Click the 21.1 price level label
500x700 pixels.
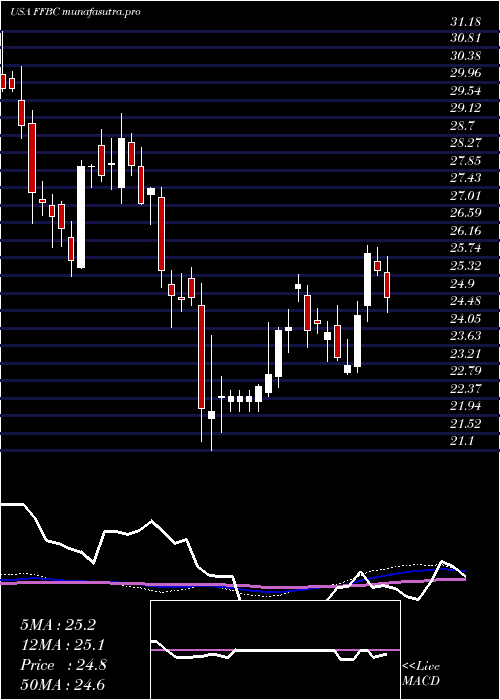pos(462,441)
